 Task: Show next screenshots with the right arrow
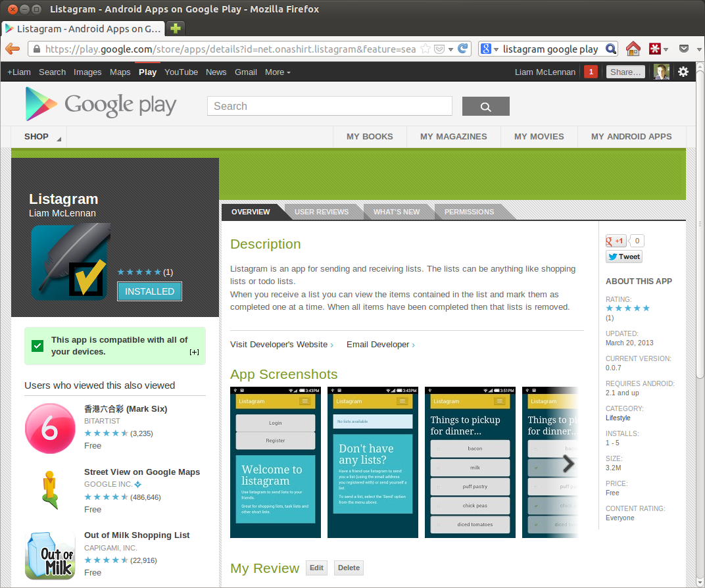point(568,464)
